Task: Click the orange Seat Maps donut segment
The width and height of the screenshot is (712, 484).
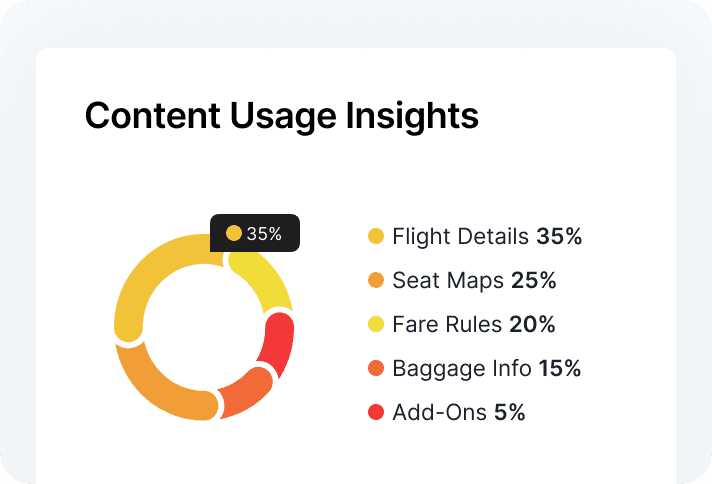Action: point(159,386)
